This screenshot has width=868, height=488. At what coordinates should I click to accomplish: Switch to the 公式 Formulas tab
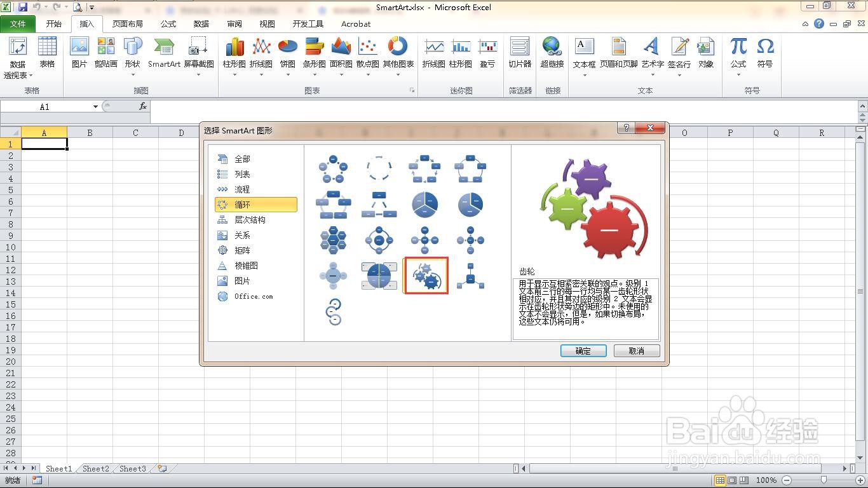pos(168,24)
